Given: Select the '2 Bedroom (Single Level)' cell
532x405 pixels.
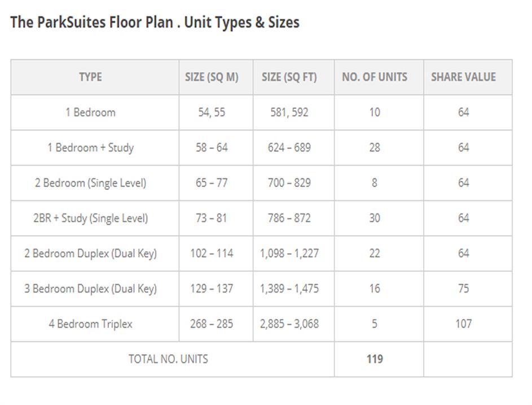Looking at the screenshot, I should pos(90,183).
